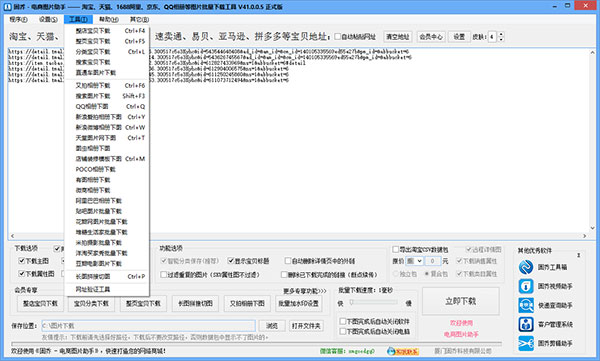Open the 快递查询助手 courier search icon
The image size is (600, 361).
coord(526,305)
